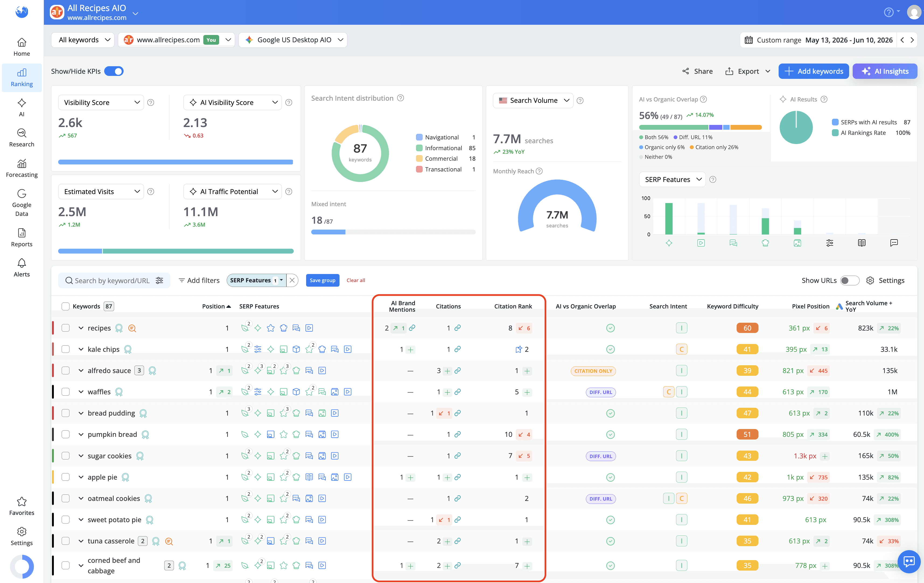Open the www.allrecipes.com domain dropdown

pos(177,40)
